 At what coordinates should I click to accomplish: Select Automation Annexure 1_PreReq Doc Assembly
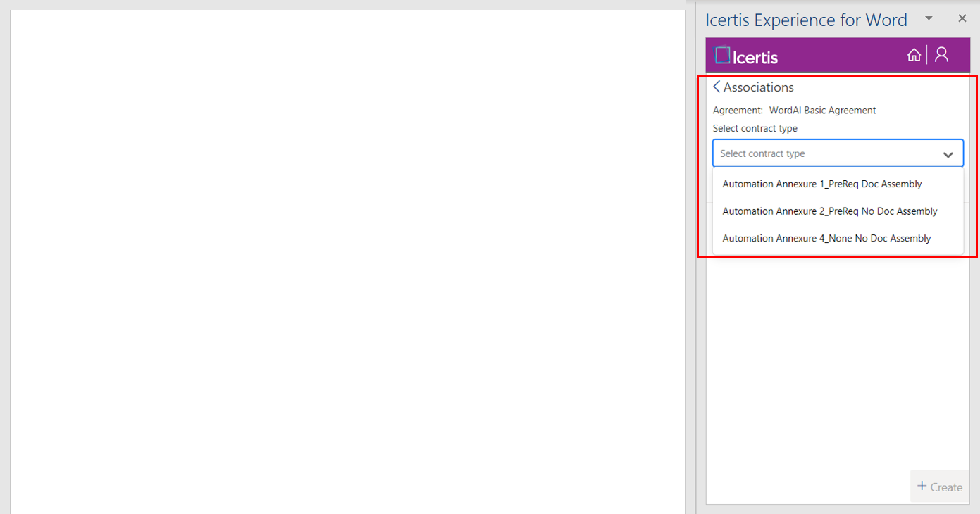click(822, 184)
